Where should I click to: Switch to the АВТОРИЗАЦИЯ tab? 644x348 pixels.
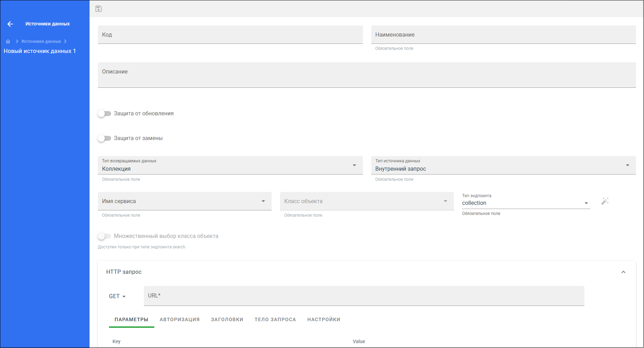[x=180, y=319]
